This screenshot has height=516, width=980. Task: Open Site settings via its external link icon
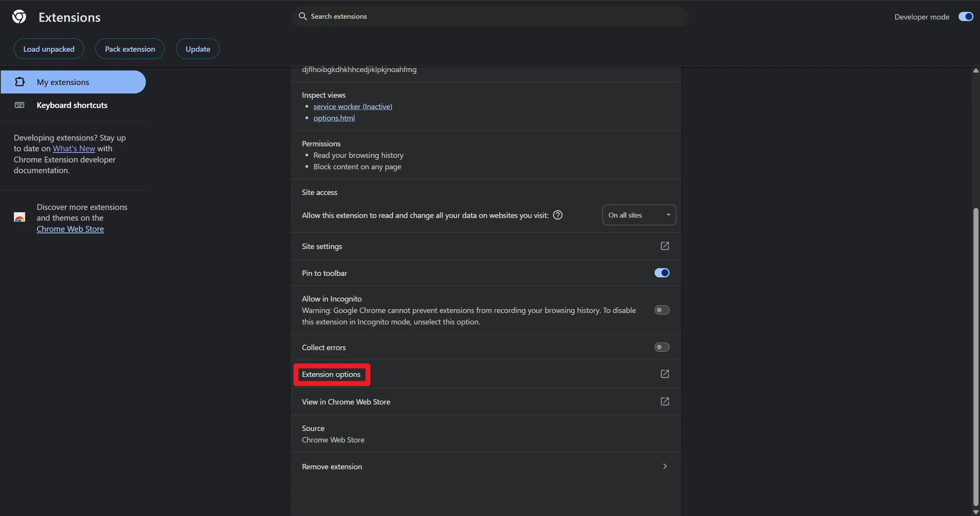coord(665,246)
